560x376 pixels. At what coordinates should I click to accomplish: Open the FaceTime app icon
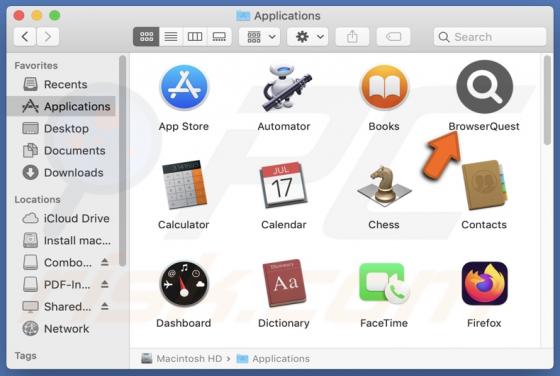pos(384,284)
